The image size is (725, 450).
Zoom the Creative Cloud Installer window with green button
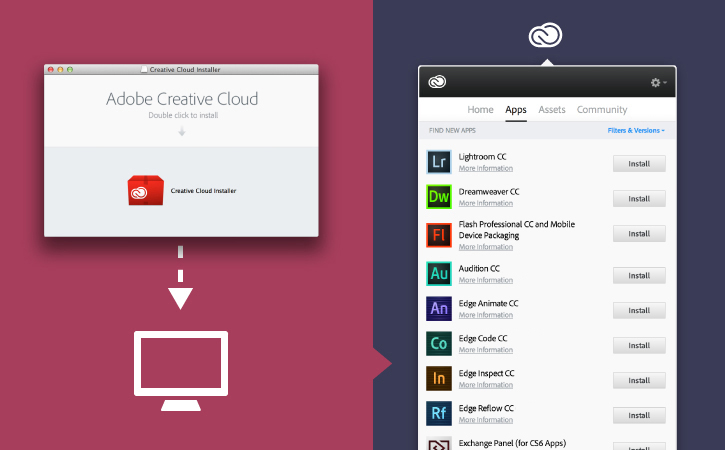click(x=70, y=69)
